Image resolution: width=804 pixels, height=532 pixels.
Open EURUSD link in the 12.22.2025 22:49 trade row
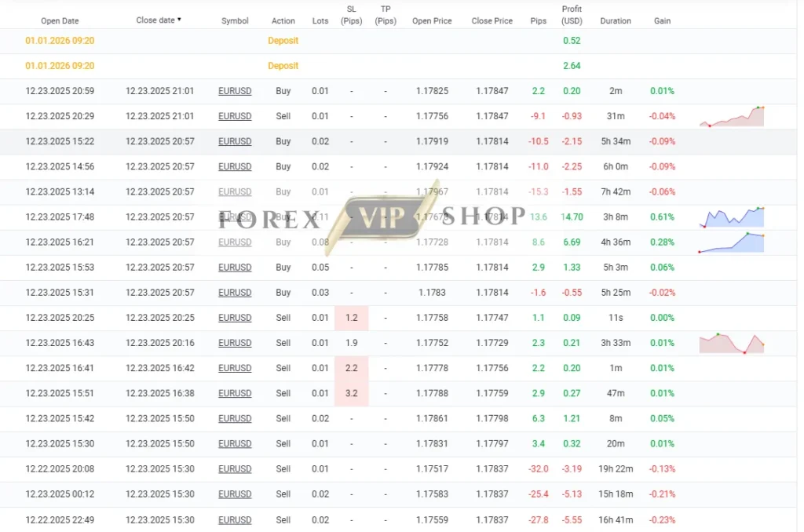(x=235, y=519)
